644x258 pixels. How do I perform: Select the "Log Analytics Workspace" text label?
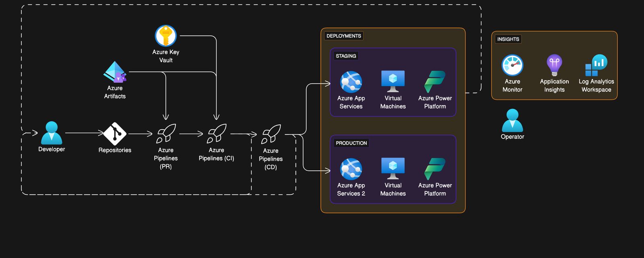(597, 86)
